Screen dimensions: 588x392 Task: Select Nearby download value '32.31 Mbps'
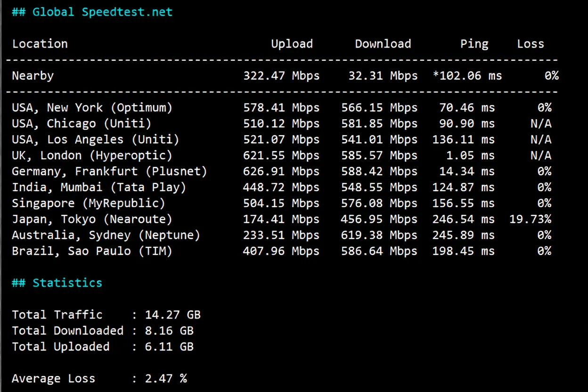[x=383, y=76]
